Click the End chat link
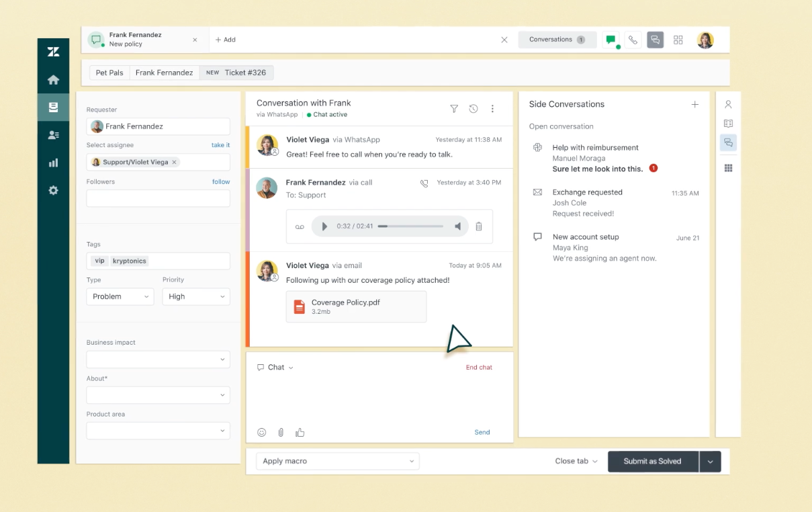The height and width of the screenshot is (512, 812). point(479,368)
